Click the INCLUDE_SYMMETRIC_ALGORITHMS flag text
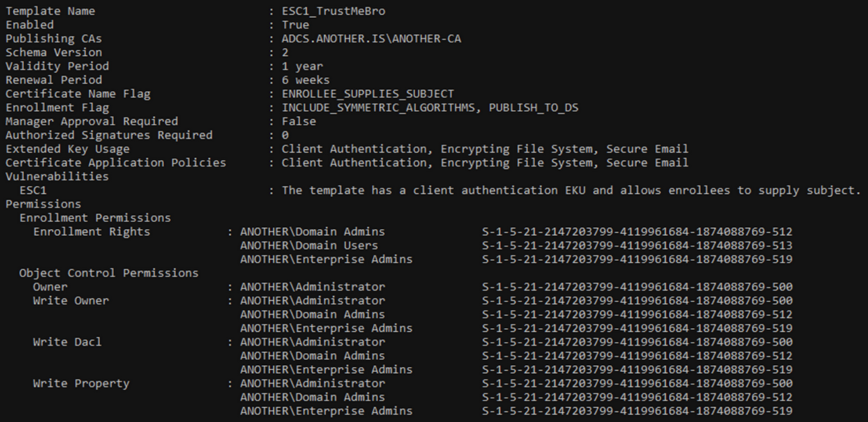This screenshot has height=422, width=868. [378, 108]
